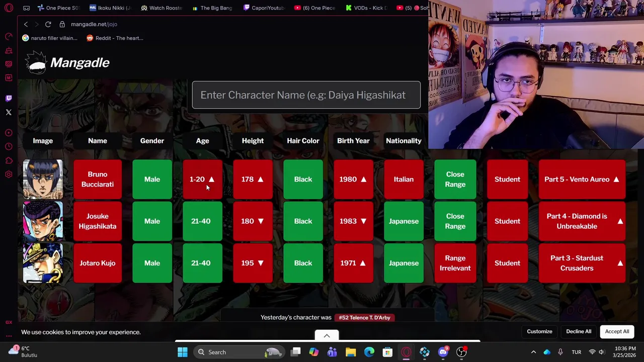Open the sidebar Settings gear icon
The image size is (644, 362).
pyautogui.click(x=9, y=174)
